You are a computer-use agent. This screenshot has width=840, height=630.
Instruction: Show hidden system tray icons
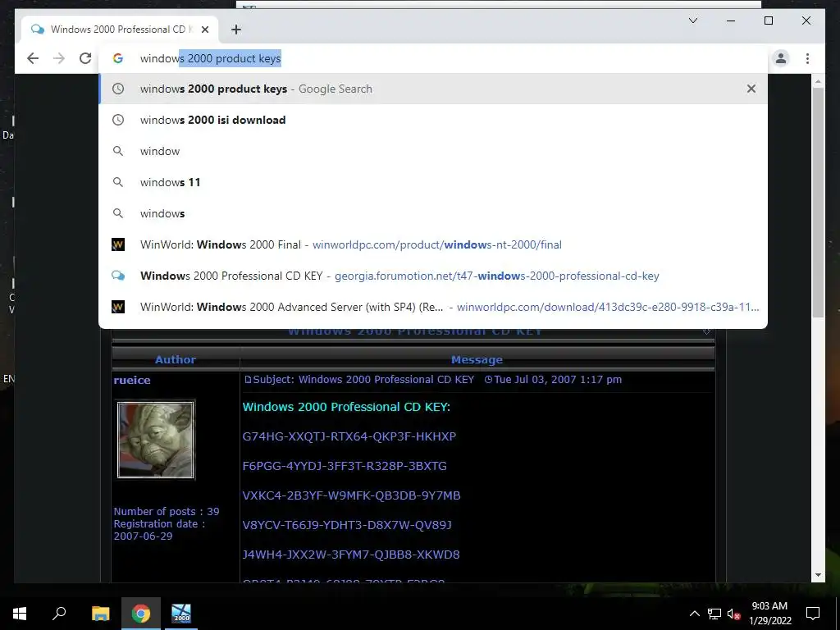(694, 614)
